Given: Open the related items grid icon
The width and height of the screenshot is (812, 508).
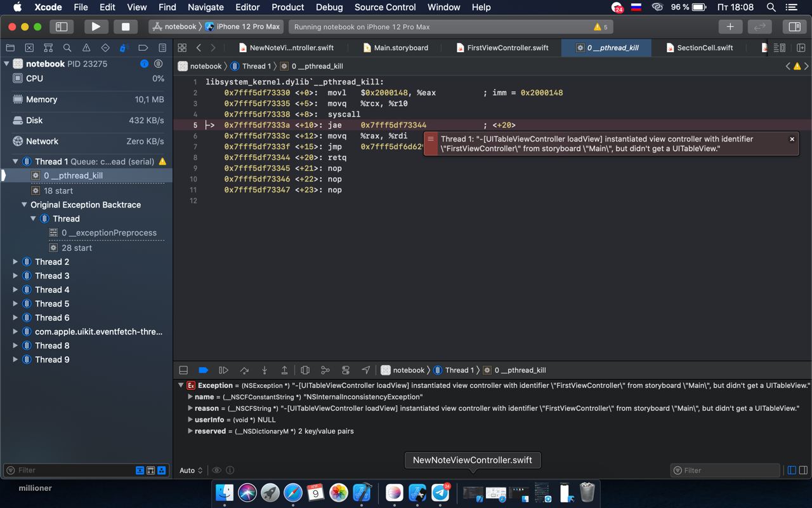Looking at the screenshot, I should (x=182, y=48).
